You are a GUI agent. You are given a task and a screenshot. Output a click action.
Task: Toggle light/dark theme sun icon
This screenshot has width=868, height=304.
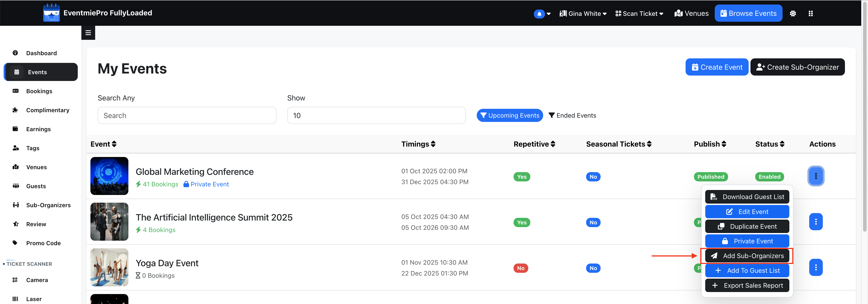click(793, 14)
